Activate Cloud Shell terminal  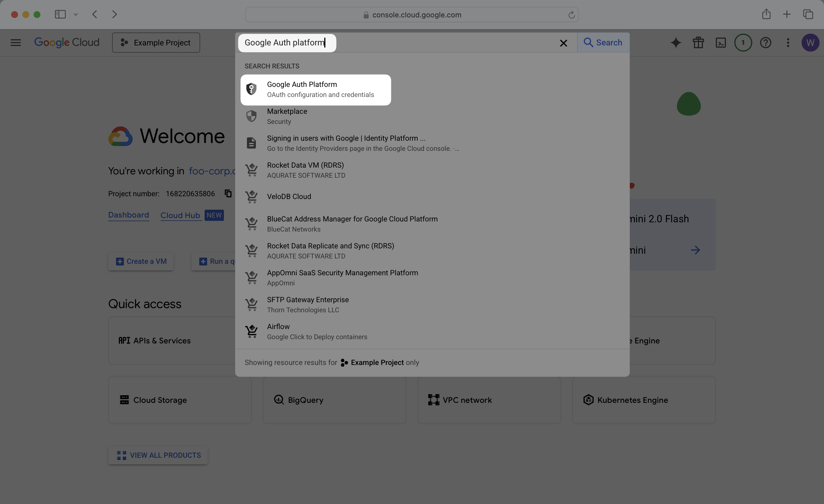[x=721, y=43]
